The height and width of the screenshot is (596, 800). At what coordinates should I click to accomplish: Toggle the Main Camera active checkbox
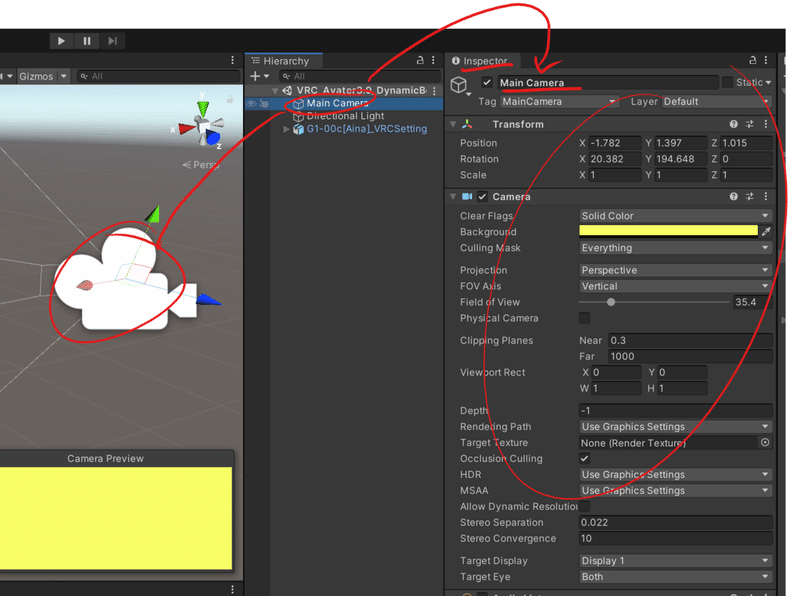487,82
